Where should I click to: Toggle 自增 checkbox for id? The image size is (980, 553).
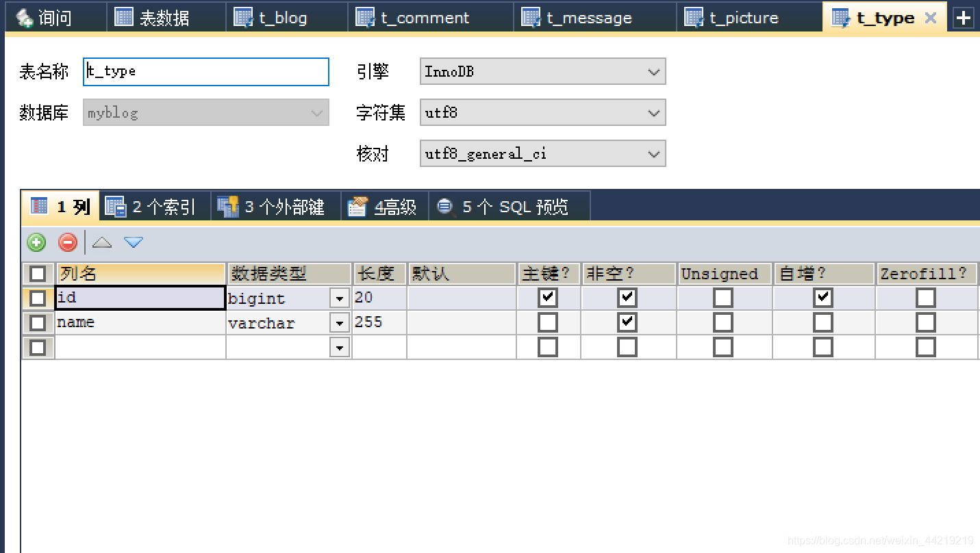823,298
